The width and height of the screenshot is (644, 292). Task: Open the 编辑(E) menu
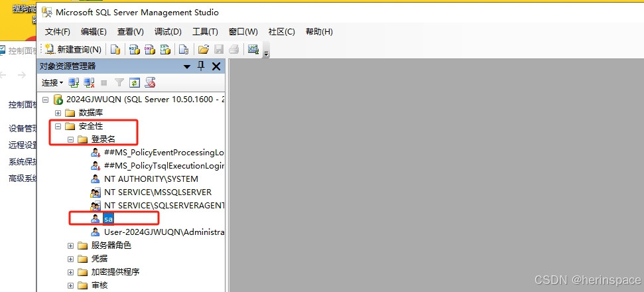point(94,32)
